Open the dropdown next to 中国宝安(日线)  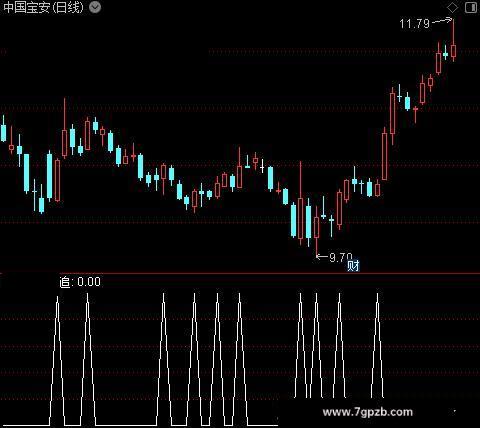click(x=95, y=7)
